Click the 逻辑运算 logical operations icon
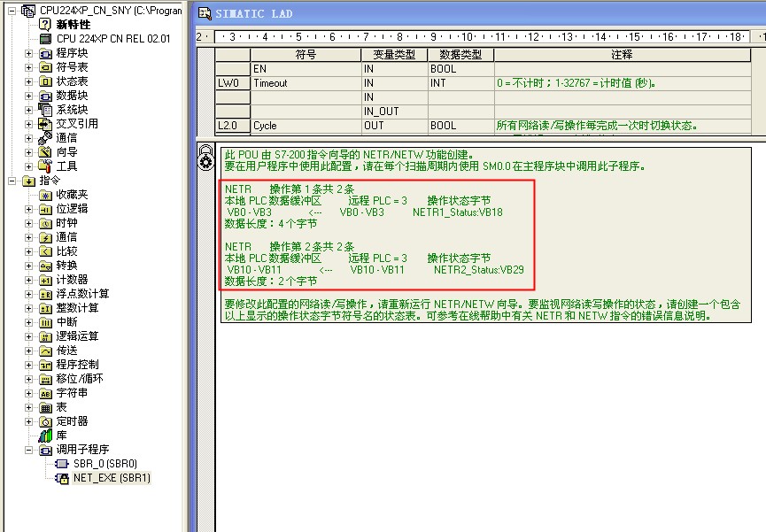The height and width of the screenshot is (532, 766). click(45, 337)
